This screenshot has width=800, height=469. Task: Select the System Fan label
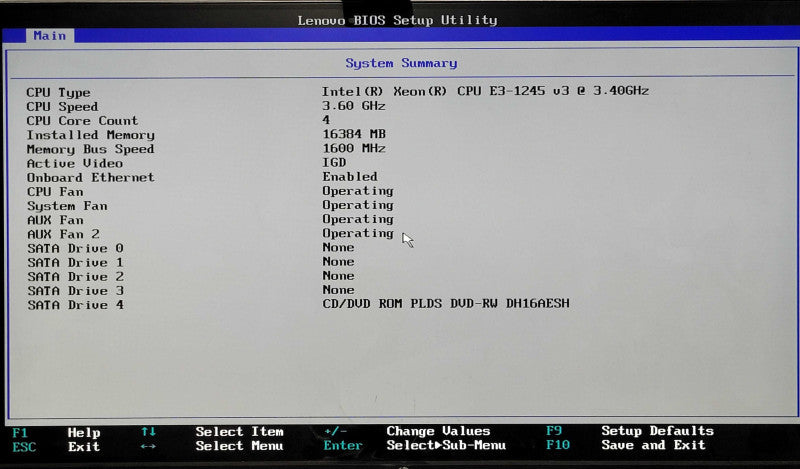[x=67, y=206]
